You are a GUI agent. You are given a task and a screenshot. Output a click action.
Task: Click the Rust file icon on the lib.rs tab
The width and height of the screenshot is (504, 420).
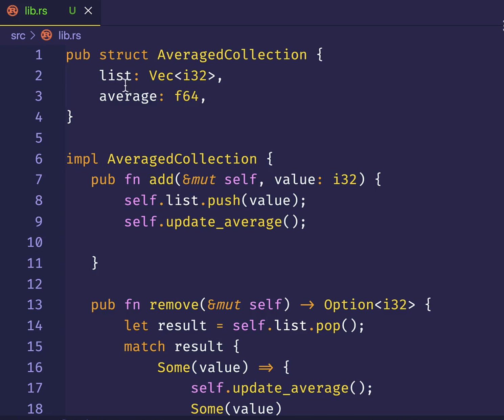pos(13,11)
